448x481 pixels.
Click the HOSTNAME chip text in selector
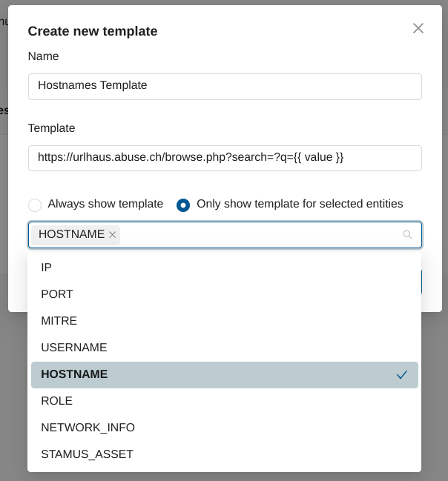coord(71,235)
